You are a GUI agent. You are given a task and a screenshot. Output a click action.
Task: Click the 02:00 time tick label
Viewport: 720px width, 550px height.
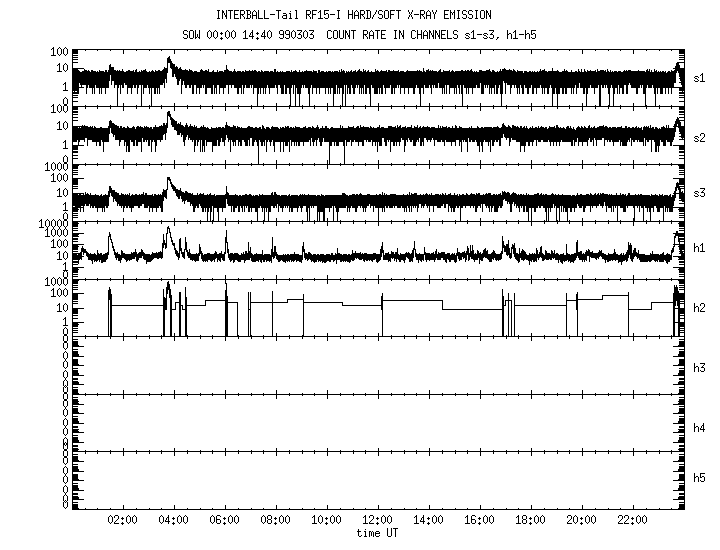point(123,521)
